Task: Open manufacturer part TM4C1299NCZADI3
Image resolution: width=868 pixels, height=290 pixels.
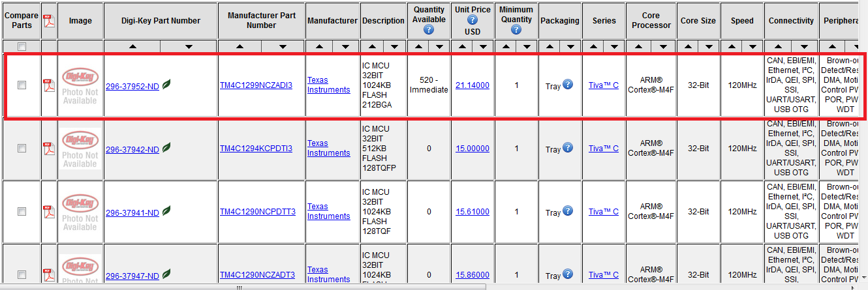Action: pos(256,85)
